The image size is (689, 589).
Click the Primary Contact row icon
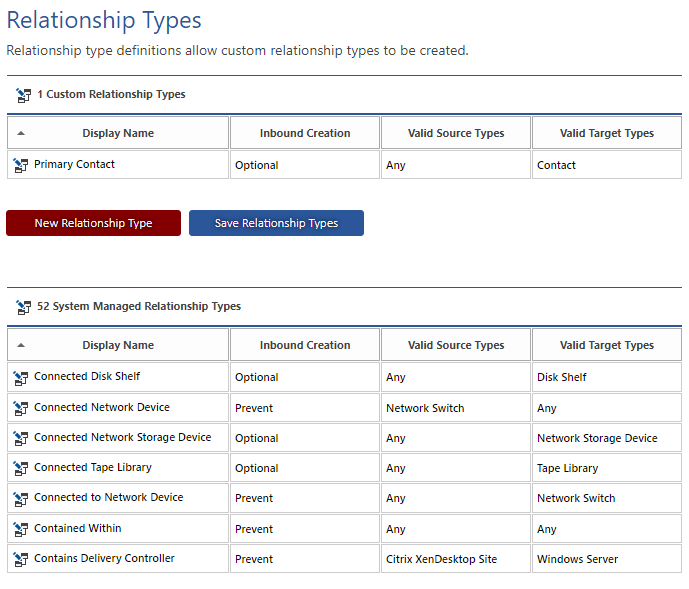pyautogui.click(x=20, y=165)
